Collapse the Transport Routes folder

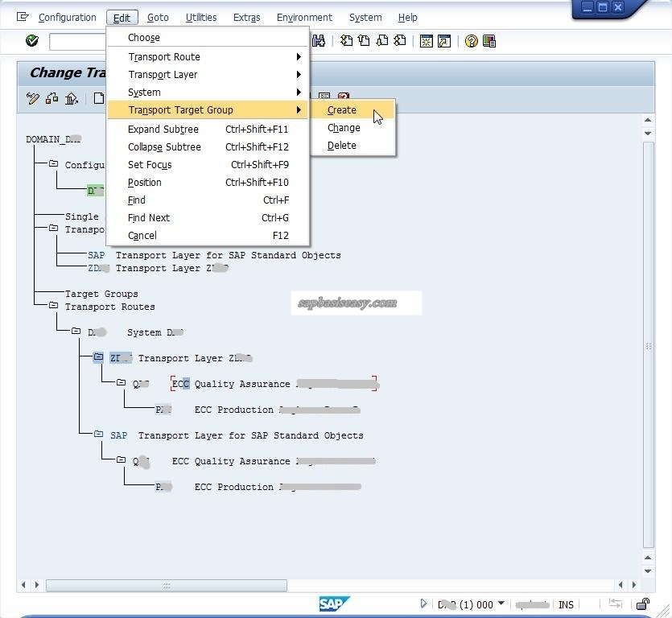pos(54,305)
